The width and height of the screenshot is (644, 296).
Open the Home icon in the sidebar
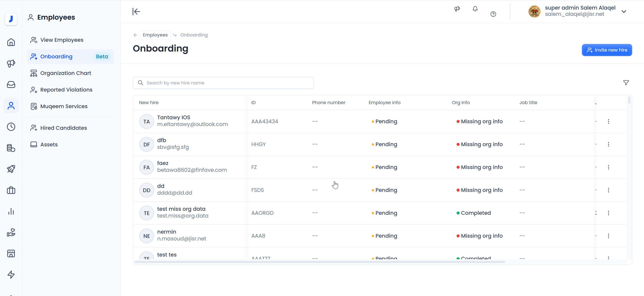coord(11,42)
